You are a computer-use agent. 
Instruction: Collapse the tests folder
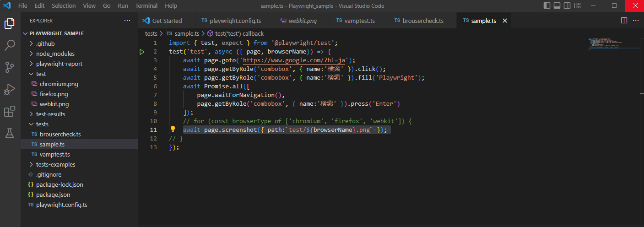[42, 124]
